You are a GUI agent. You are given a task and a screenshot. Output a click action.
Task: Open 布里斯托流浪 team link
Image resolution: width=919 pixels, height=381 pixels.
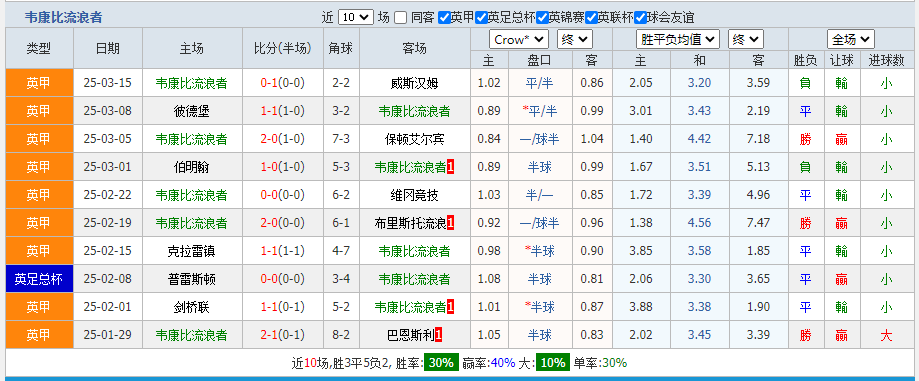[410, 223]
